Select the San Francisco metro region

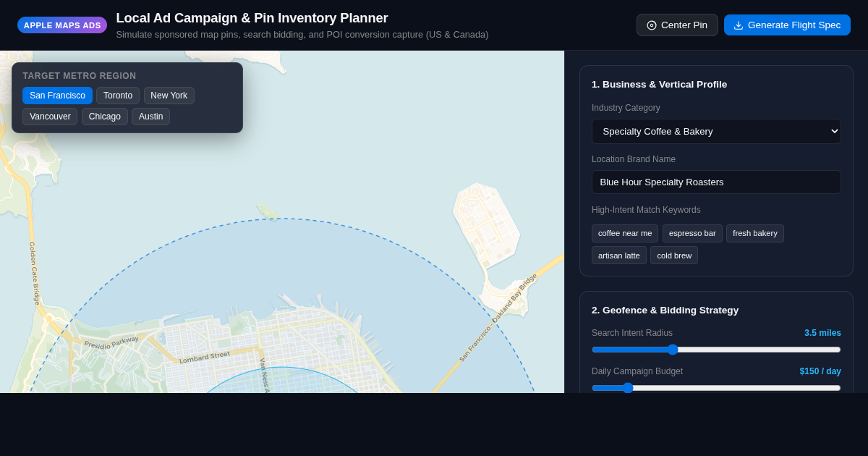pos(58,96)
